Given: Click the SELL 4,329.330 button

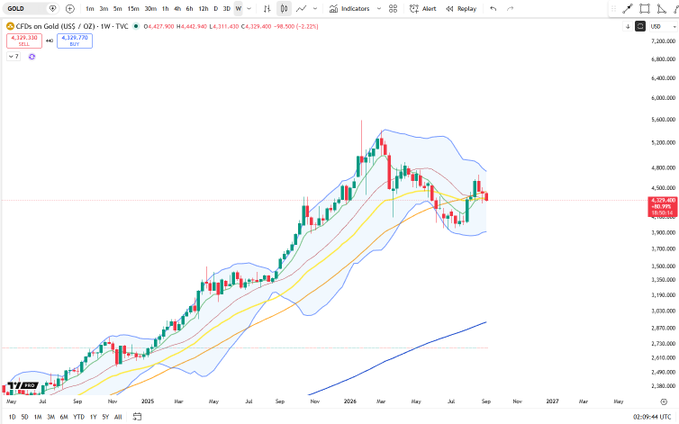Looking at the screenshot, I should coord(24,41).
